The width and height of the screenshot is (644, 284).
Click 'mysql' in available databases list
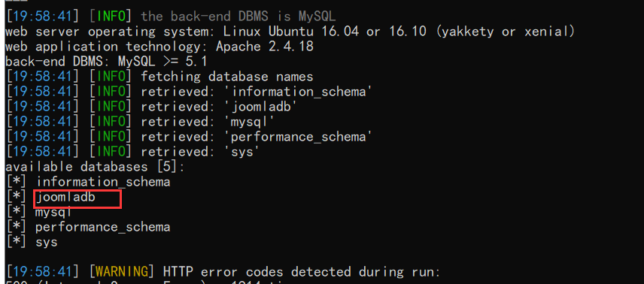(54, 213)
